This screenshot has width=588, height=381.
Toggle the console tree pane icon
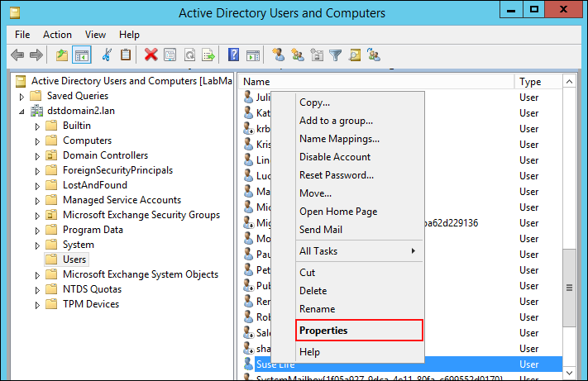click(x=82, y=55)
